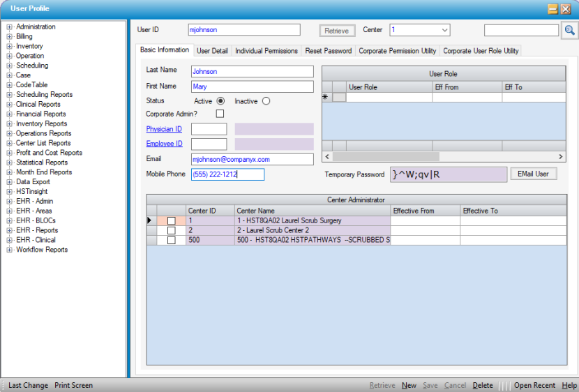
Task: Click the new row asterisk in User Role grid
Action: point(325,98)
